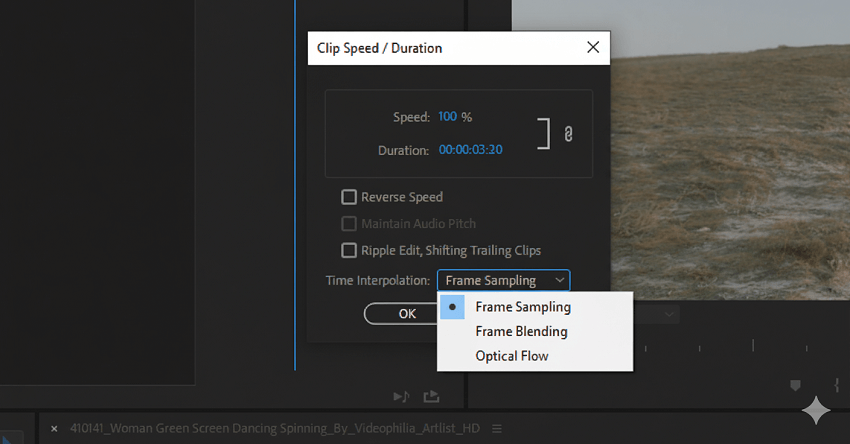This screenshot has width=850, height=444.
Task: Select the 410141_Woman Green Screen Dancing sequence tab
Action: coord(275,428)
